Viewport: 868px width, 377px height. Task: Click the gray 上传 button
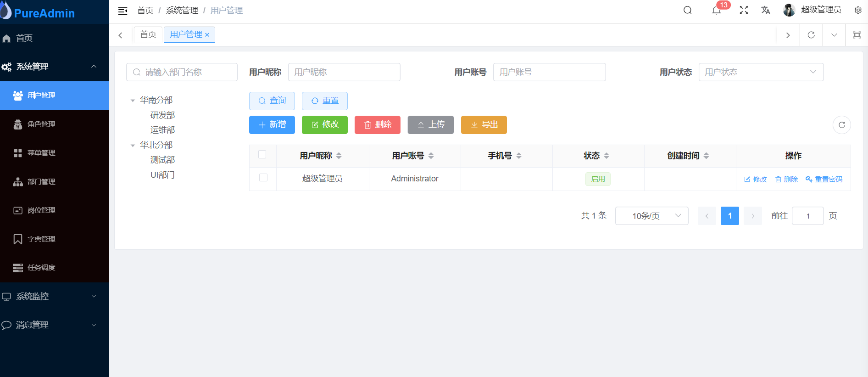[431, 125]
